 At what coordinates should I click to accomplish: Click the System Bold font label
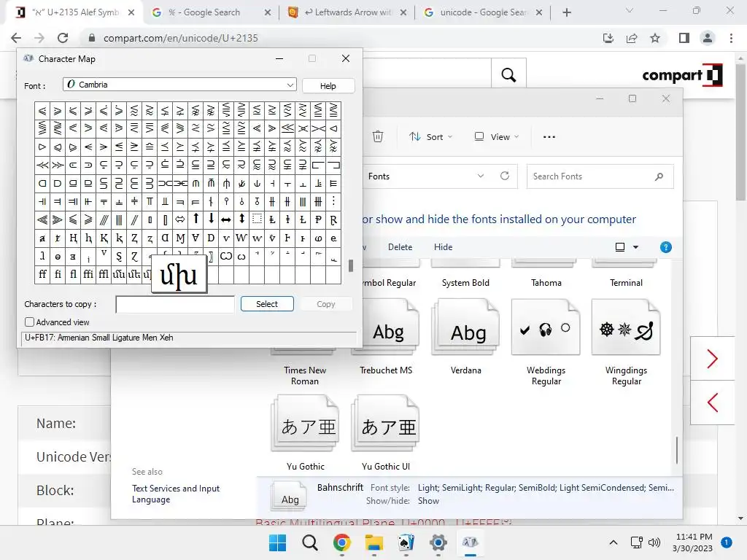(465, 283)
